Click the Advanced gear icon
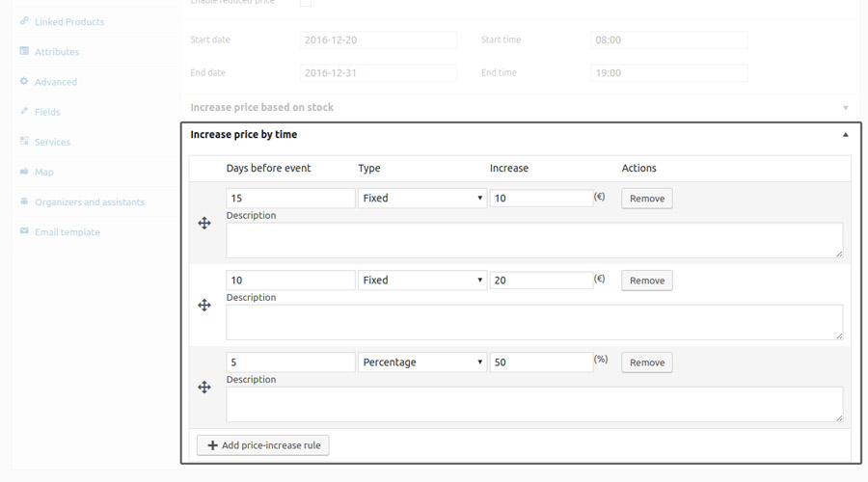Viewport: 868px width, 482px height. click(24, 81)
